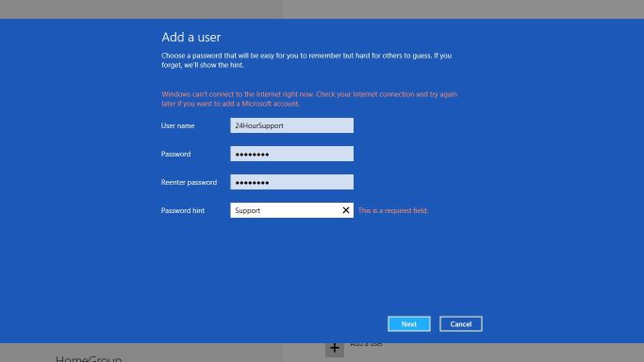Click the 'This is a required field' message
The height and width of the screenshot is (362, 644).
[x=393, y=210]
